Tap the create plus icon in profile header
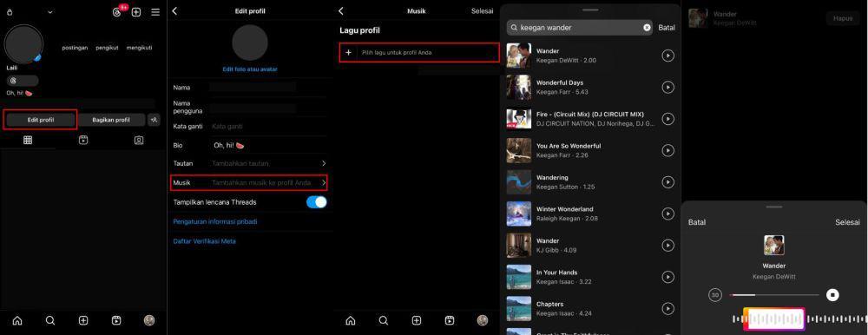 [136, 11]
